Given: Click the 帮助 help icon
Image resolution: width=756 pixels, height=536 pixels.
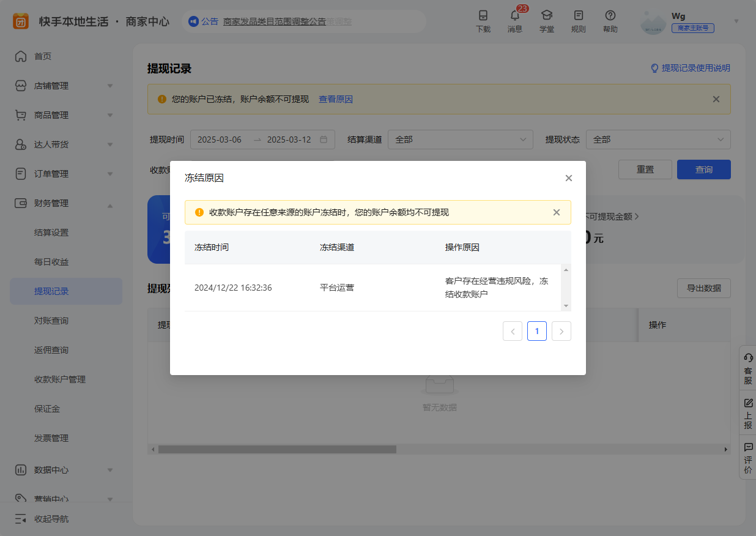Looking at the screenshot, I should click(x=610, y=20).
